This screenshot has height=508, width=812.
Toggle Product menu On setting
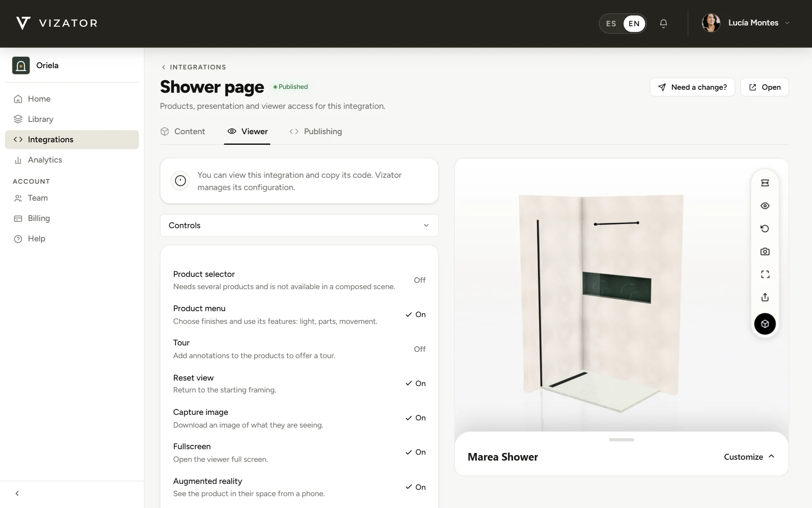coord(416,315)
